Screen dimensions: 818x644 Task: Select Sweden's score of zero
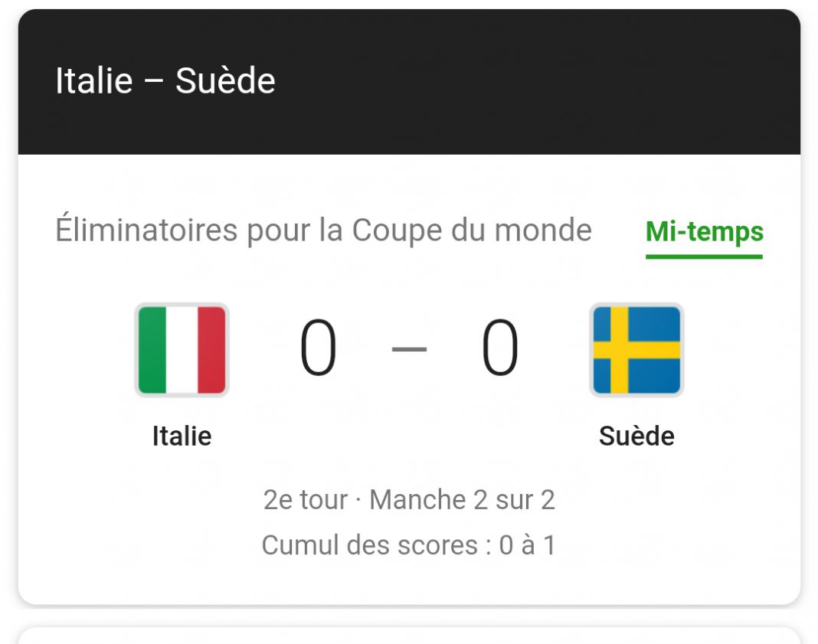tap(500, 348)
